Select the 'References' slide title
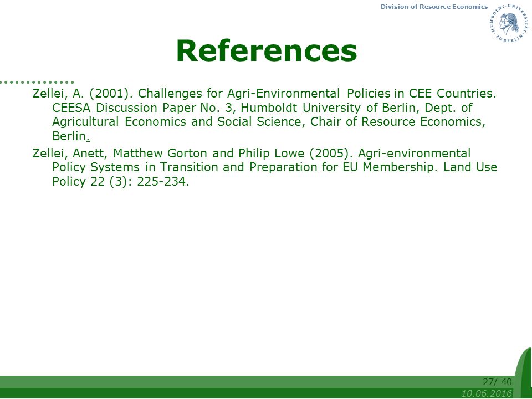 point(267,50)
